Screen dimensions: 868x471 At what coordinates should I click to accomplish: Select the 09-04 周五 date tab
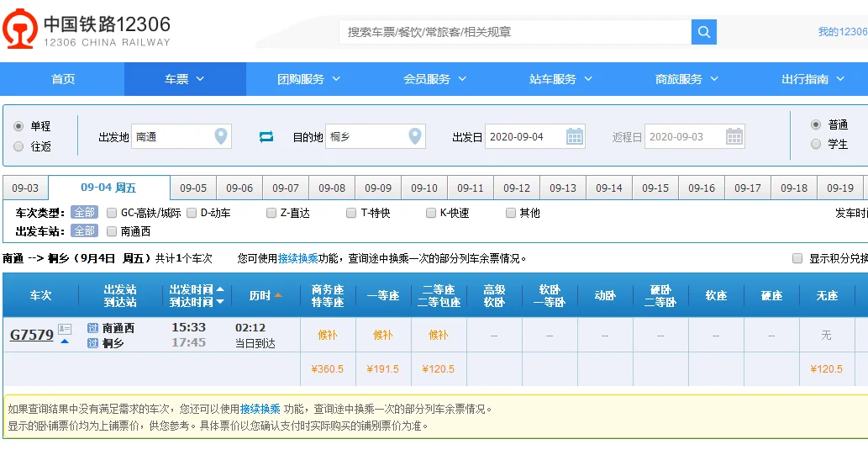[x=109, y=188]
